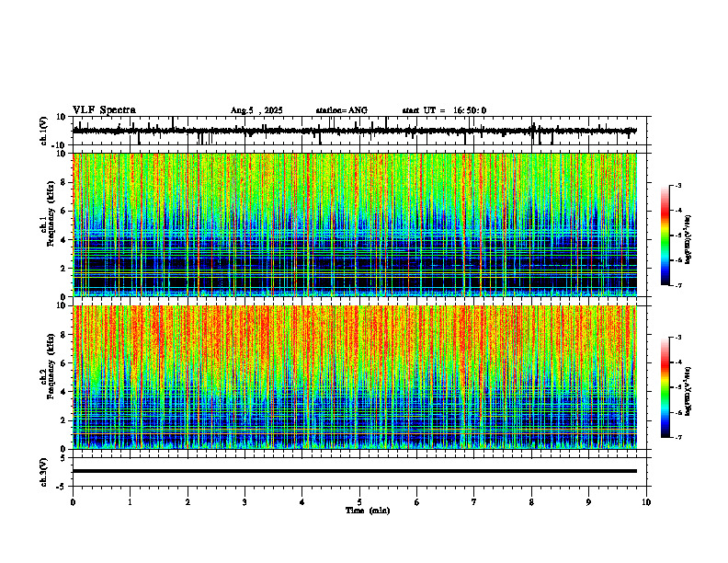728x563 pixels.
Task: Click the ch.2 color bar unit label
Action: click(x=688, y=391)
